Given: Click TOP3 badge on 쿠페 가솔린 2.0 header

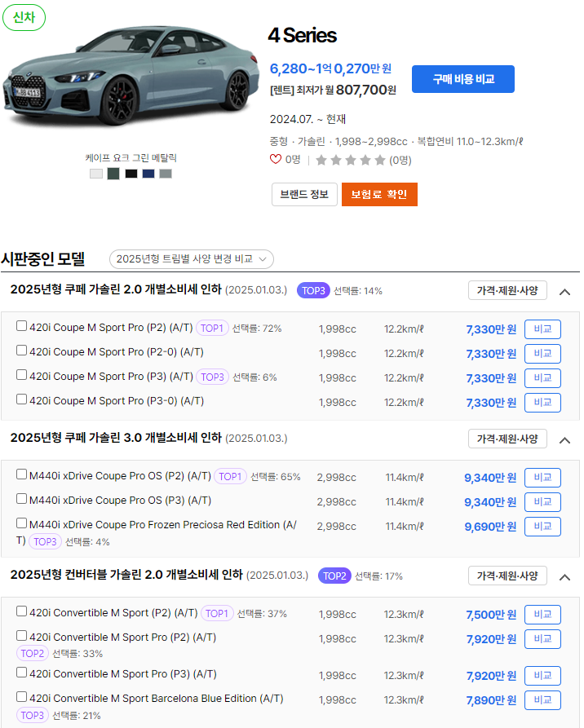Looking at the screenshot, I should coord(313,291).
